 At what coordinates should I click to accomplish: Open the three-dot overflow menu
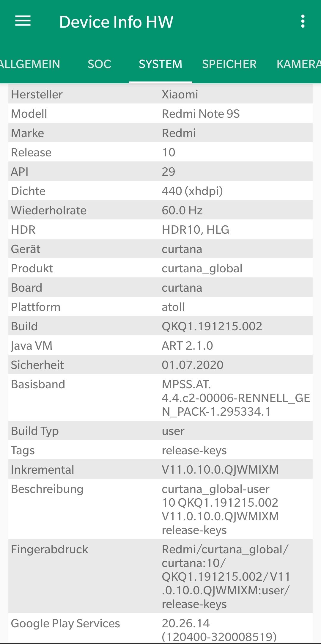(x=303, y=21)
